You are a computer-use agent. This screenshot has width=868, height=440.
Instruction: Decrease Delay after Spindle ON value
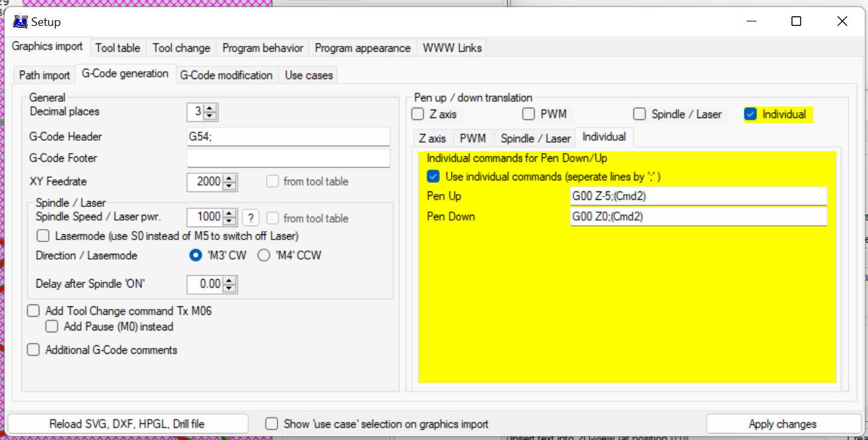click(230, 288)
